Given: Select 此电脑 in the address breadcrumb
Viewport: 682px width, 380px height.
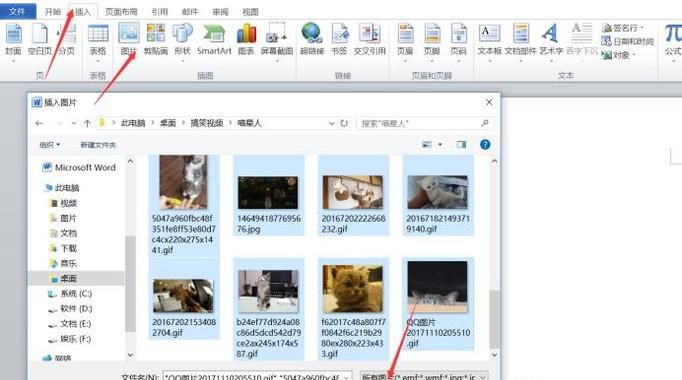Looking at the screenshot, I should (x=133, y=123).
